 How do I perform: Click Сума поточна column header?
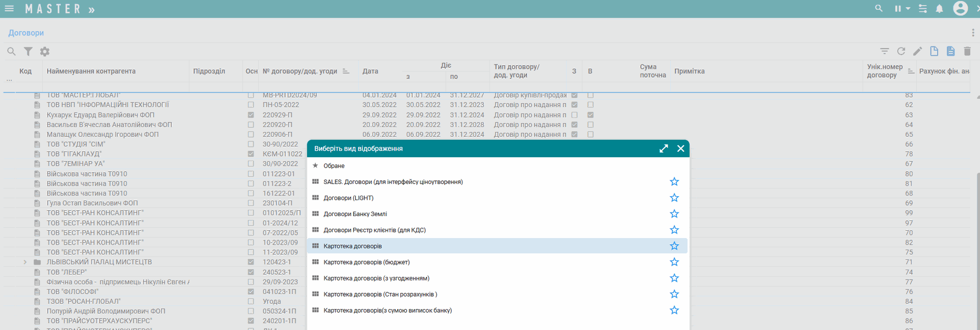pos(653,71)
